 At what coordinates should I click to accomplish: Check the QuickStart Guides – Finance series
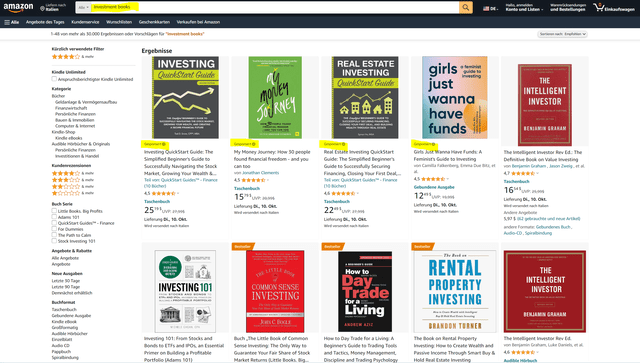[54, 223]
